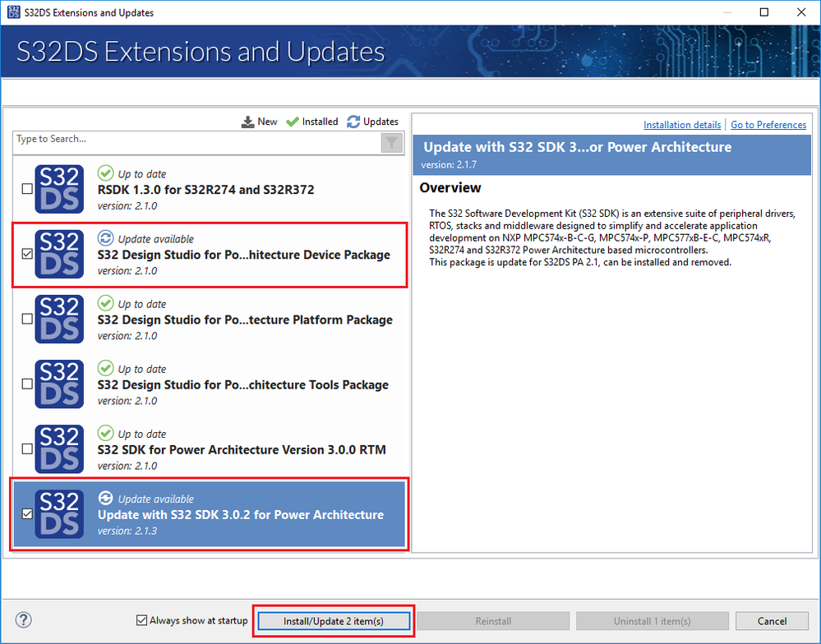Open the Installation details link
The width and height of the screenshot is (821, 644).
click(682, 125)
